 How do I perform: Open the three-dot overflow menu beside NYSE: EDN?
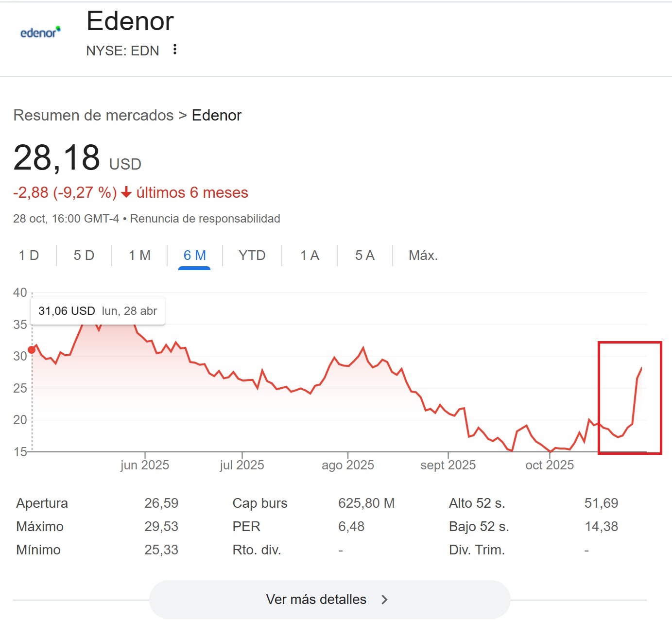[x=175, y=50]
